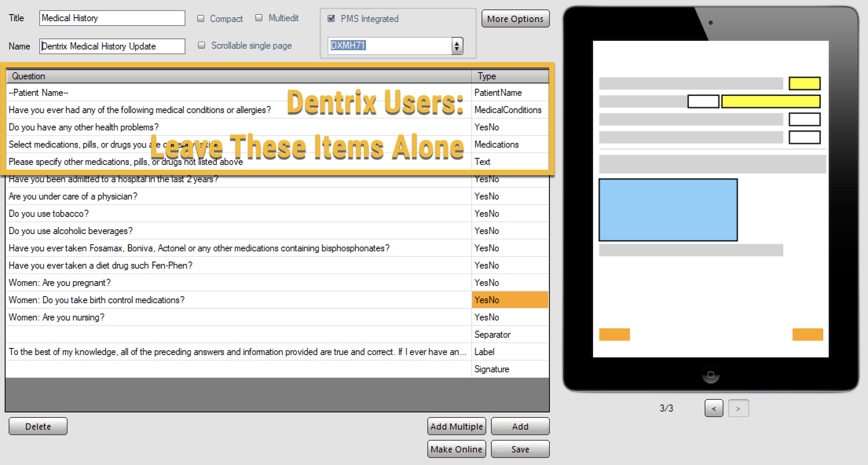Go to previous preview page arrow
The width and height of the screenshot is (868, 465).
click(x=714, y=408)
